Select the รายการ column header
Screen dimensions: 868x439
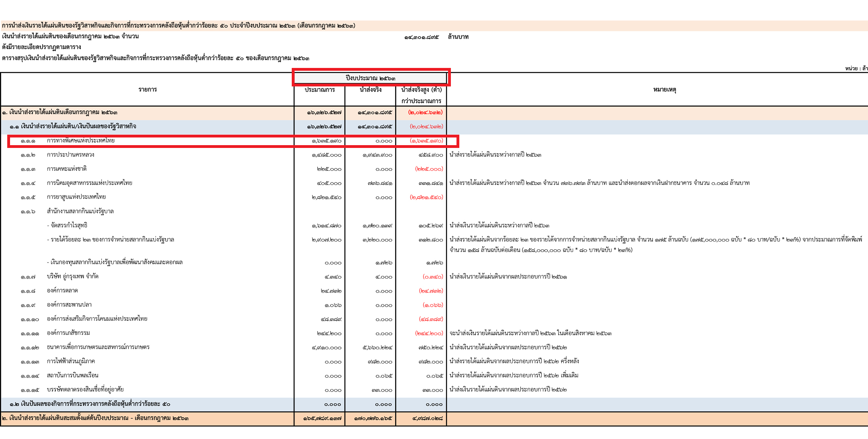pyautogui.click(x=147, y=89)
